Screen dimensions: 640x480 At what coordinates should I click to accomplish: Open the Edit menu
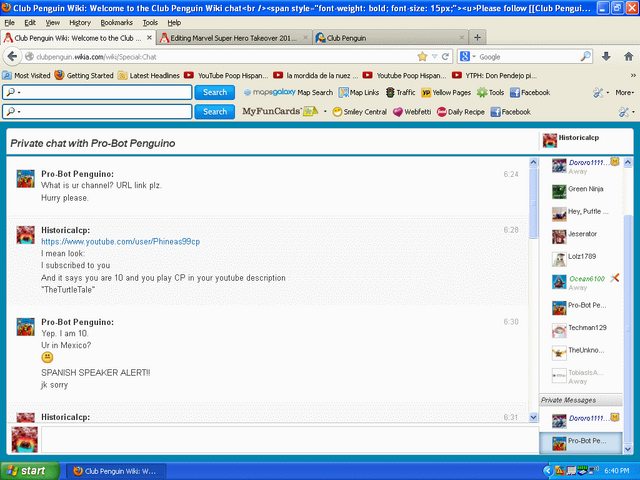coord(30,22)
